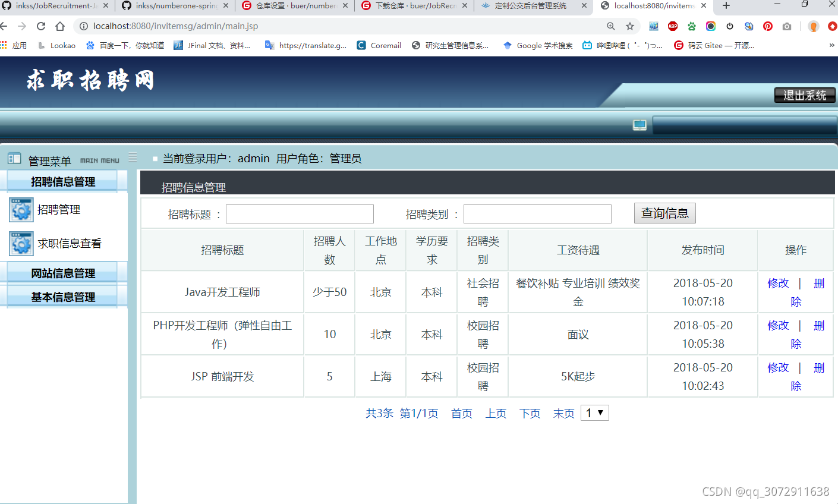Close the localhost:8080/invitemsg tab
Viewport: 838px width, 504px height.
click(704, 6)
